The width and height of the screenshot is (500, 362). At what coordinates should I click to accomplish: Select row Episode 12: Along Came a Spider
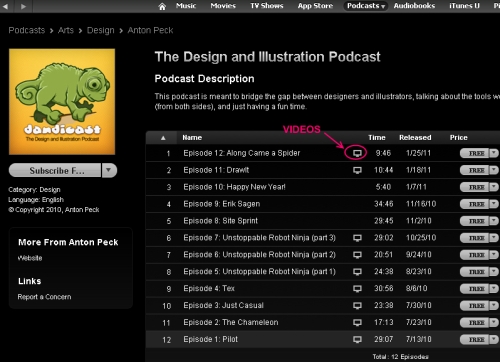coord(323,153)
